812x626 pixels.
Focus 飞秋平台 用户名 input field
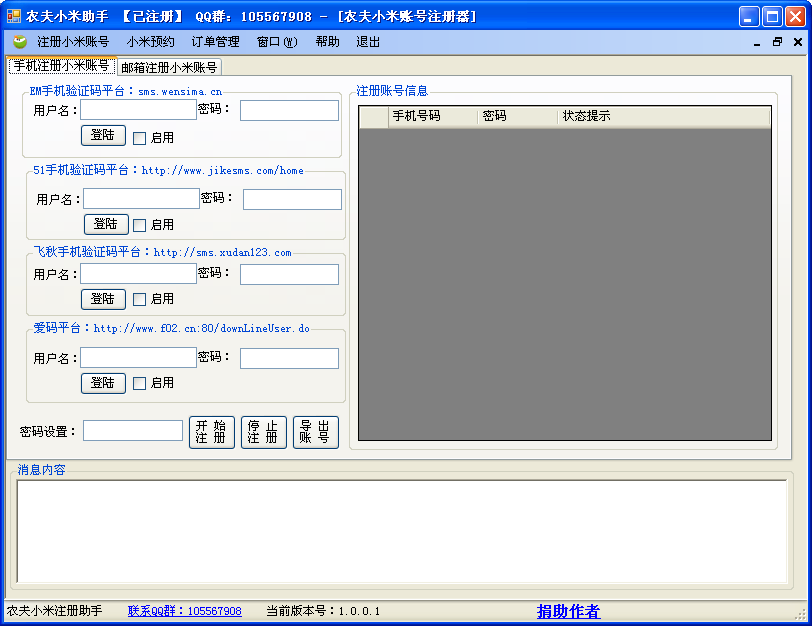coord(138,274)
